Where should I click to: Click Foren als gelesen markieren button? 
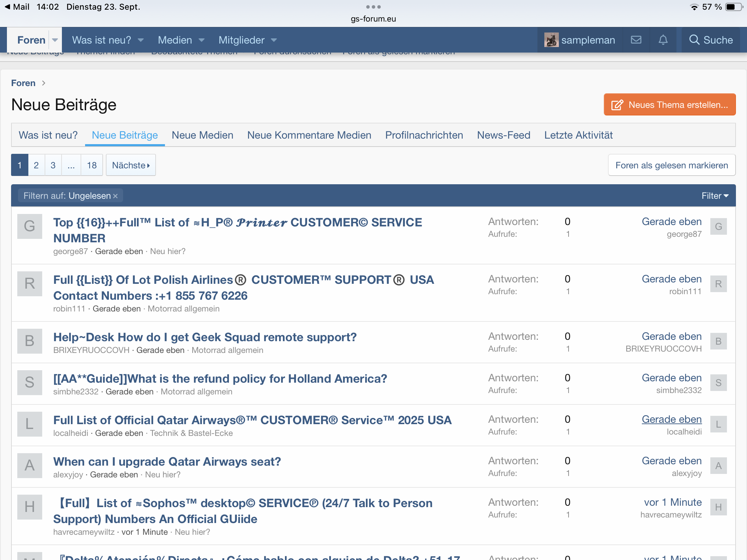(672, 165)
